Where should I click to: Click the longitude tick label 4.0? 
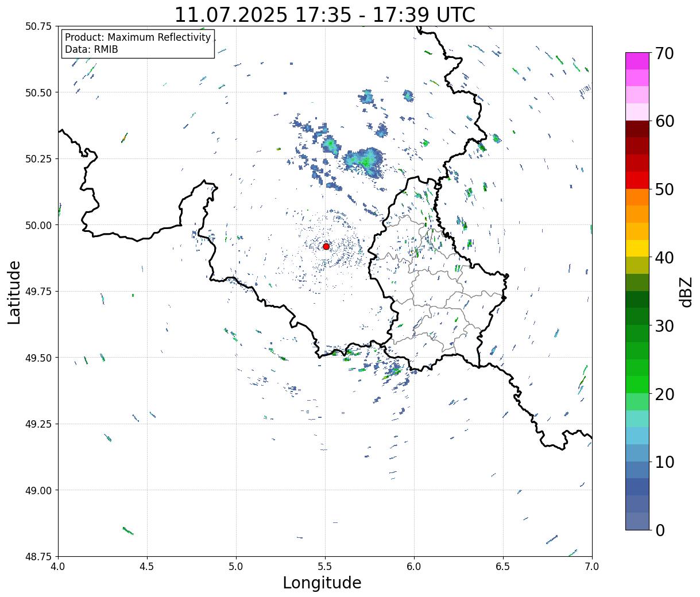tap(59, 566)
